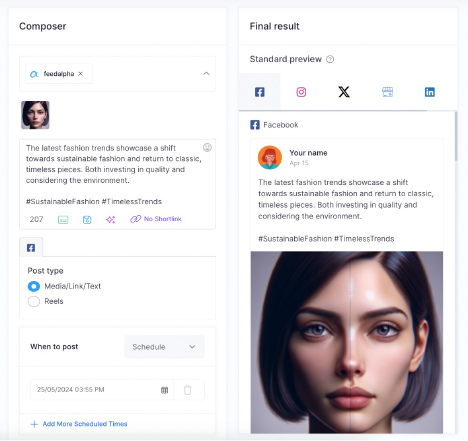
Task: Switch to the X preview tab
Action: [344, 92]
